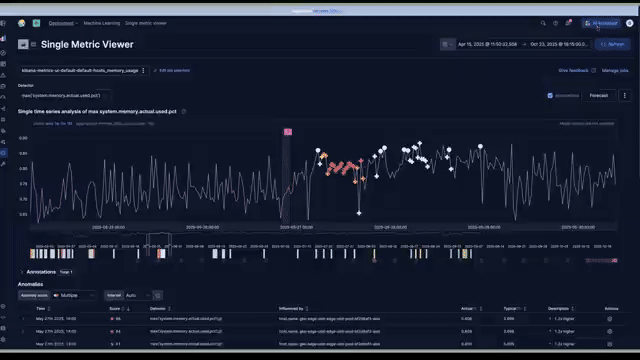Sort table by Actual column
640x360 pixels.
471,309
